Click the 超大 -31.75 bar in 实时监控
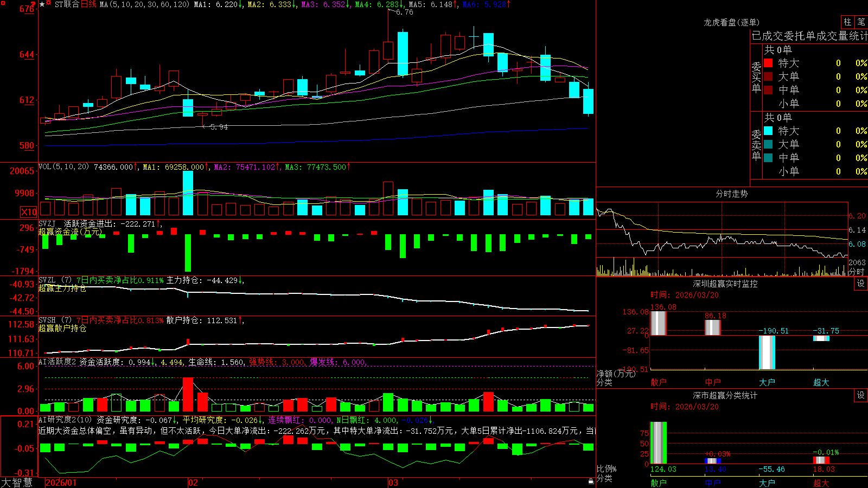The width and height of the screenshot is (868, 488). click(821, 338)
